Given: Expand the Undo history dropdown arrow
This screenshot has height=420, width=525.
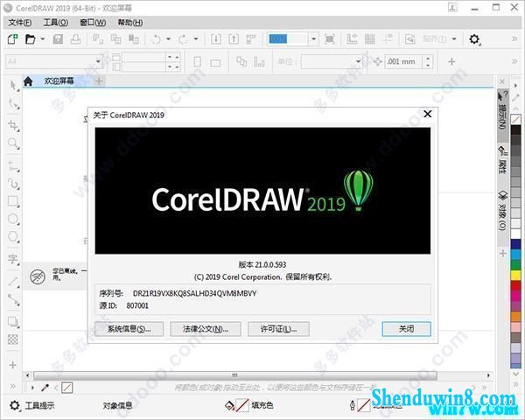Looking at the screenshot, I should [x=169, y=39].
